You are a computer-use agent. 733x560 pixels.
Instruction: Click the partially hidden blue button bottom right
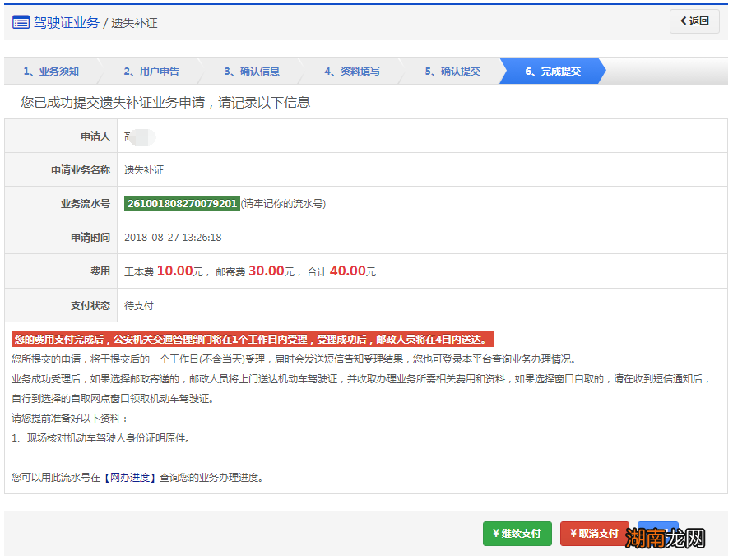pos(658,534)
